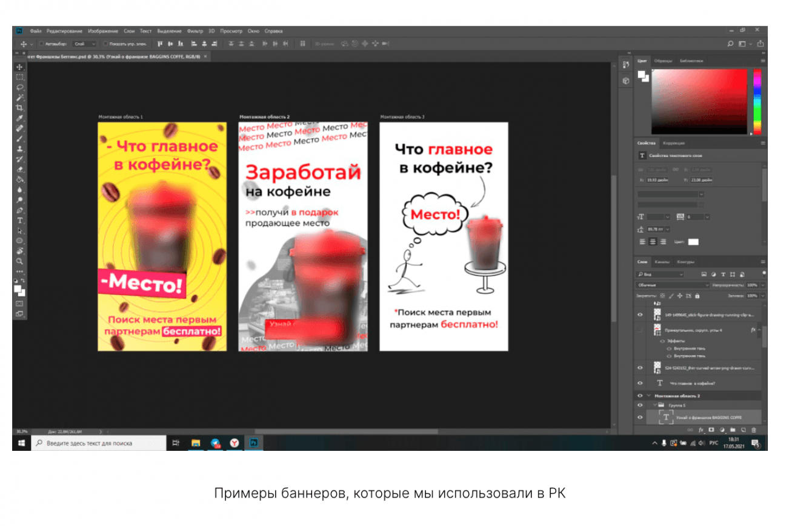
Task: Hide the thin-curved-arrow layer
Action: coord(640,368)
